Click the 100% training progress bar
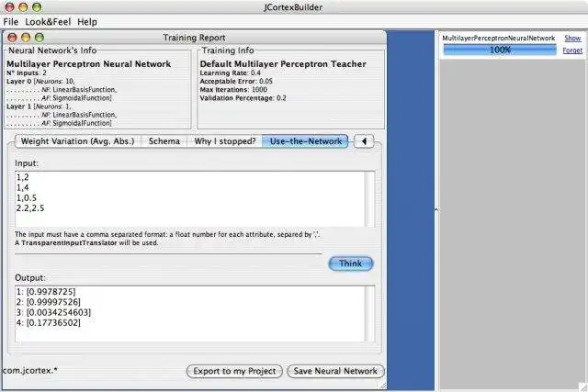The width and height of the screenshot is (588, 392). click(500, 50)
